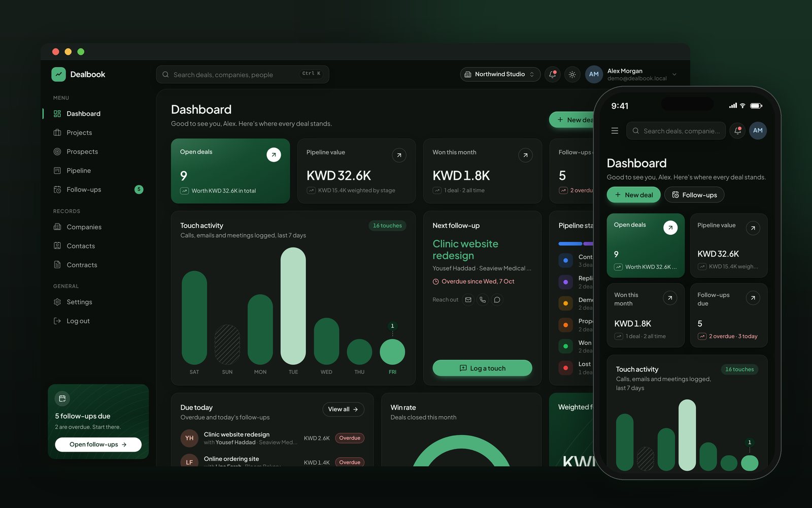Click the FRI bar in desktop Touch activity chart
Screen dimensions: 812x508
coord(392,352)
